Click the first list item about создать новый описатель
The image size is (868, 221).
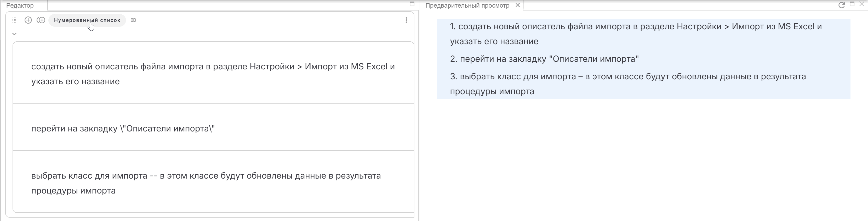point(213,74)
